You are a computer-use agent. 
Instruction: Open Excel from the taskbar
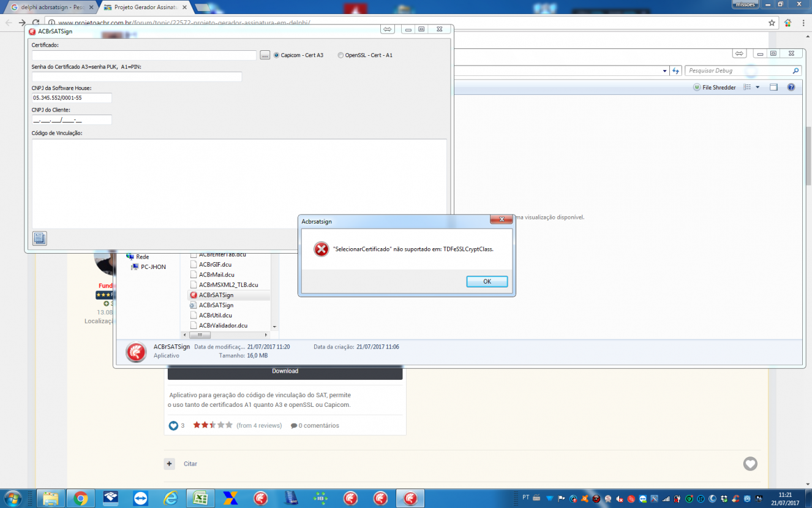pos(200,498)
